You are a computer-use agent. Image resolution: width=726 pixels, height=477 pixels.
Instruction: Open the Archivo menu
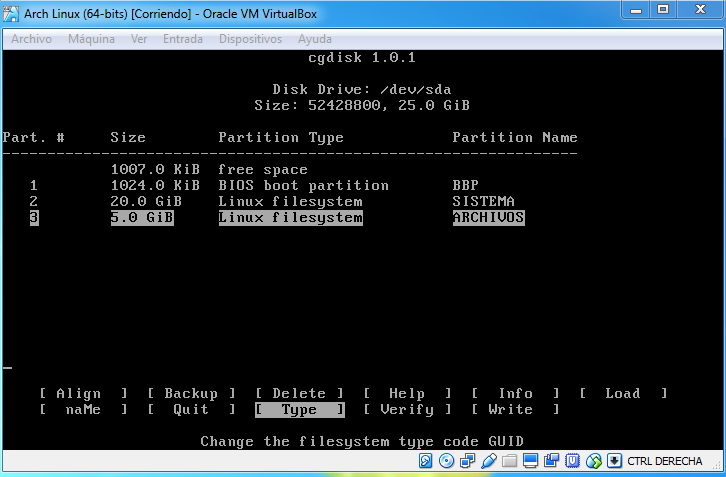32,39
